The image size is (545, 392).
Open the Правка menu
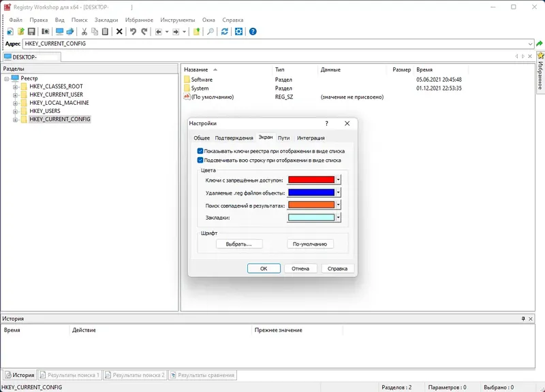(x=39, y=20)
